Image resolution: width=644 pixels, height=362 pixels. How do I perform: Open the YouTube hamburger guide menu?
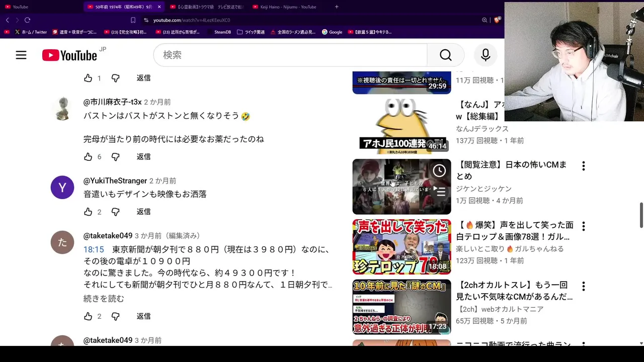[21, 55]
